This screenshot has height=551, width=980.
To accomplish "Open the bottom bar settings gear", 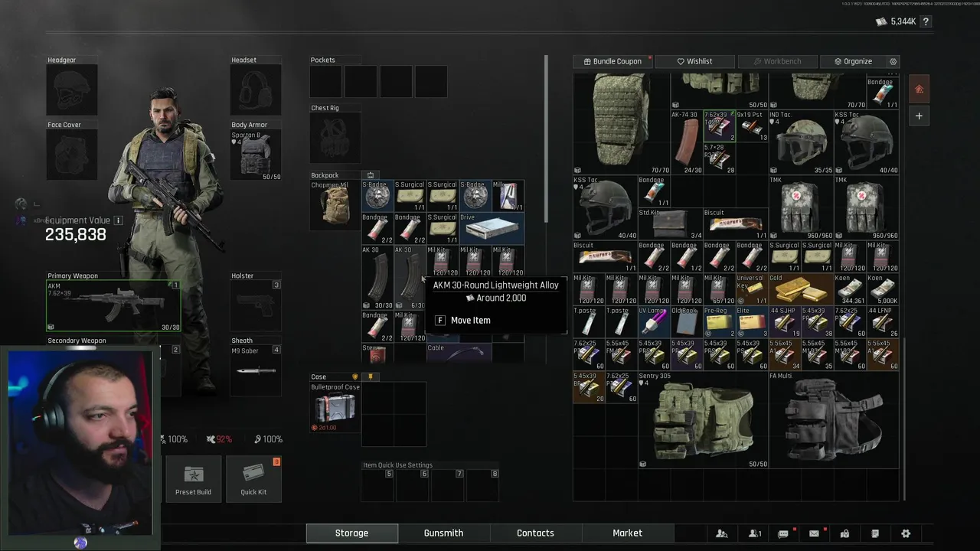I will pos(906,533).
